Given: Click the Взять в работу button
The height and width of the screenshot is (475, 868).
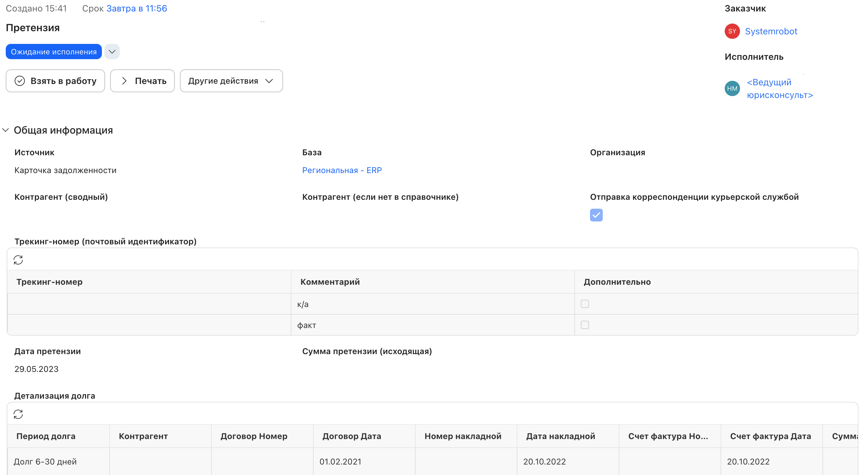Looking at the screenshot, I should (55, 80).
